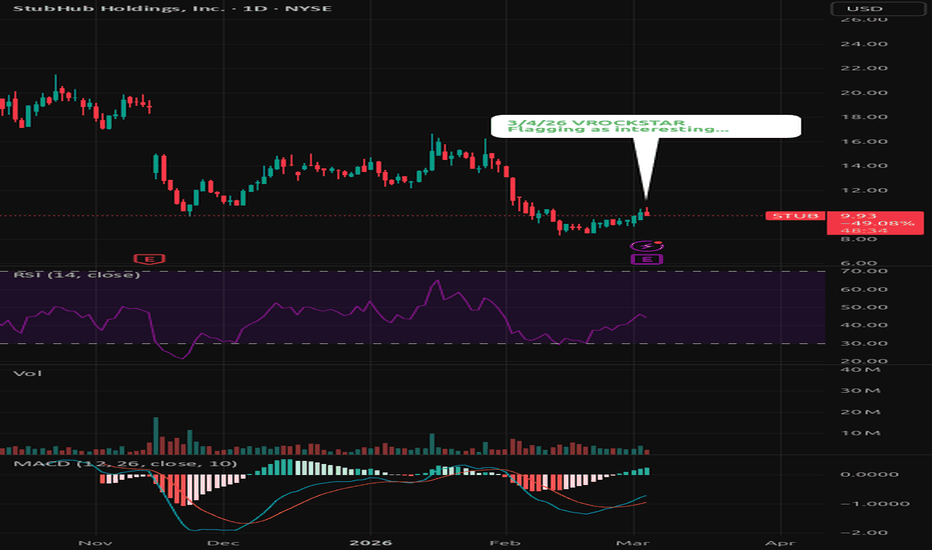Click the 50.00 RSI scale label

tap(864, 307)
